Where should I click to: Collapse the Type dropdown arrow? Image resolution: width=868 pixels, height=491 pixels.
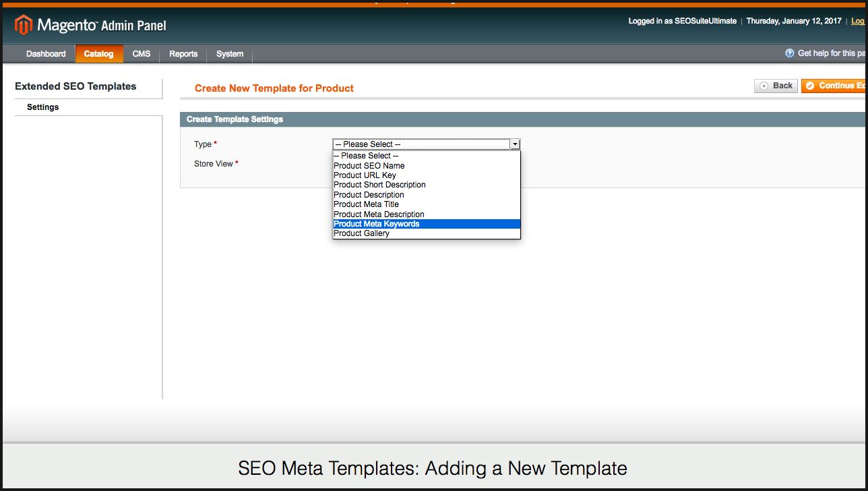pos(515,144)
